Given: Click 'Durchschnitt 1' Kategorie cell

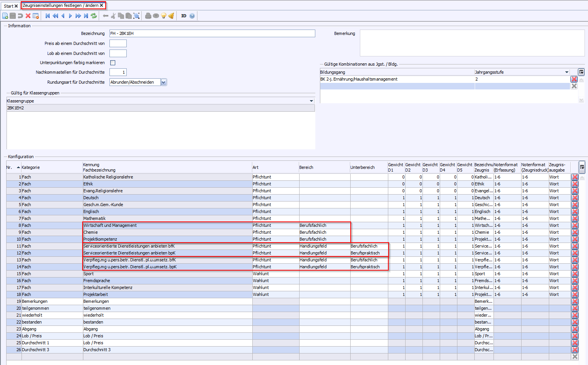Looking at the screenshot, I should coord(52,343).
